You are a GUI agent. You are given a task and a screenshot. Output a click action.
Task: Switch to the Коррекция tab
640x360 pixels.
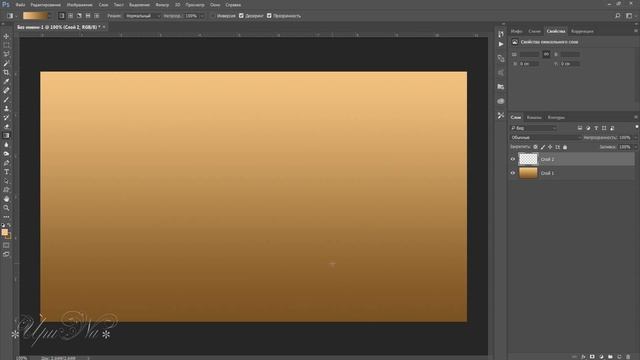click(582, 31)
